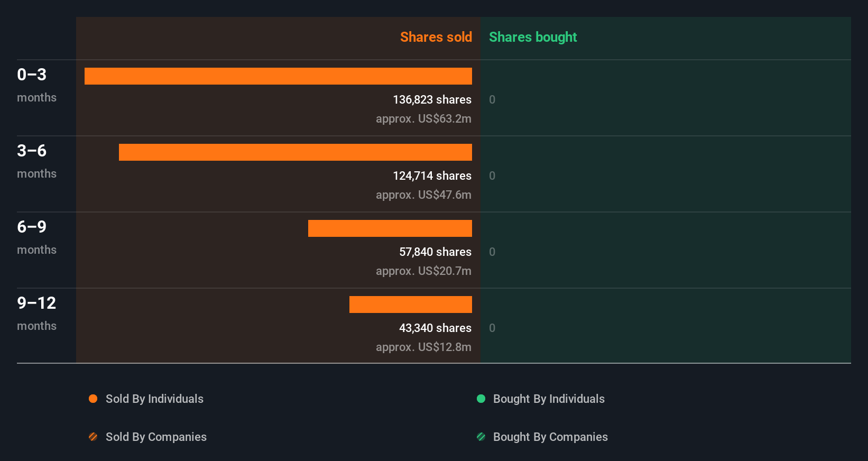This screenshot has width=868, height=461.
Task: Select the approx. US$63.2m value
Action: (x=423, y=118)
